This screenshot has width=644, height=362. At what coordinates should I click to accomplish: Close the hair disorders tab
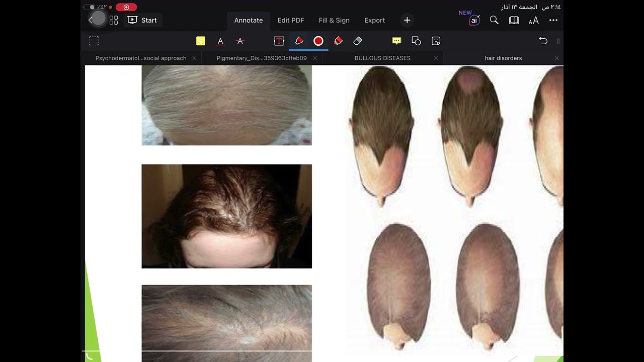(x=556, y=58)
